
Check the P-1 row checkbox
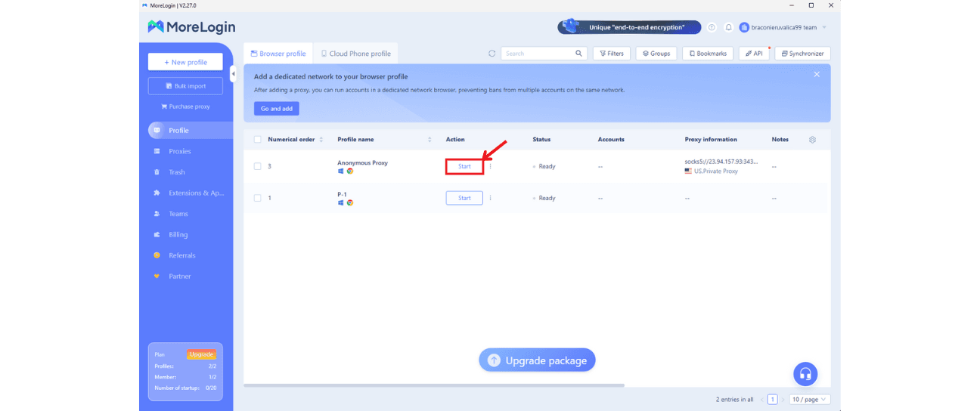pyautogui.click(x=258, y=198)
